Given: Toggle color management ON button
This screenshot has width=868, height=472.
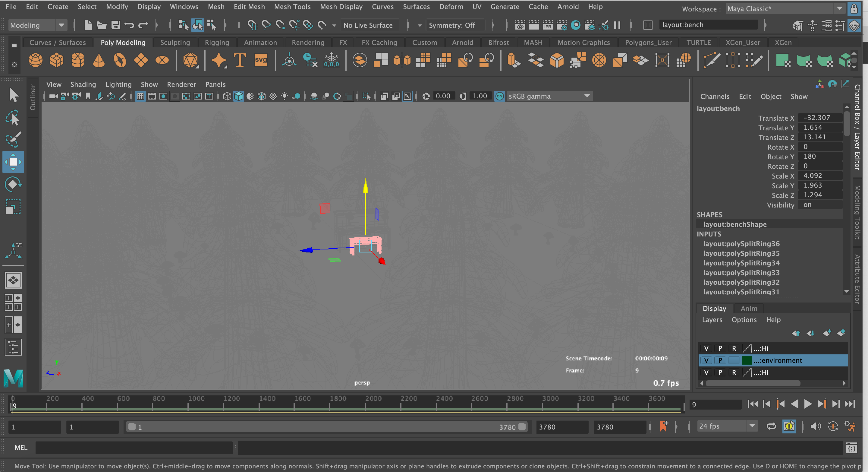Looking at the screenshot, I should pyautogui.click(x=499, y=97).
